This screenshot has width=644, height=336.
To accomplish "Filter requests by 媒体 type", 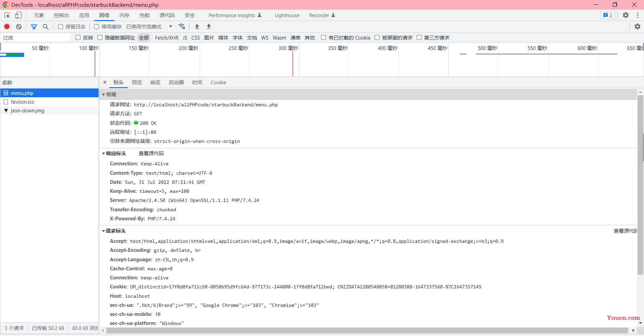I will pos(223,38).
